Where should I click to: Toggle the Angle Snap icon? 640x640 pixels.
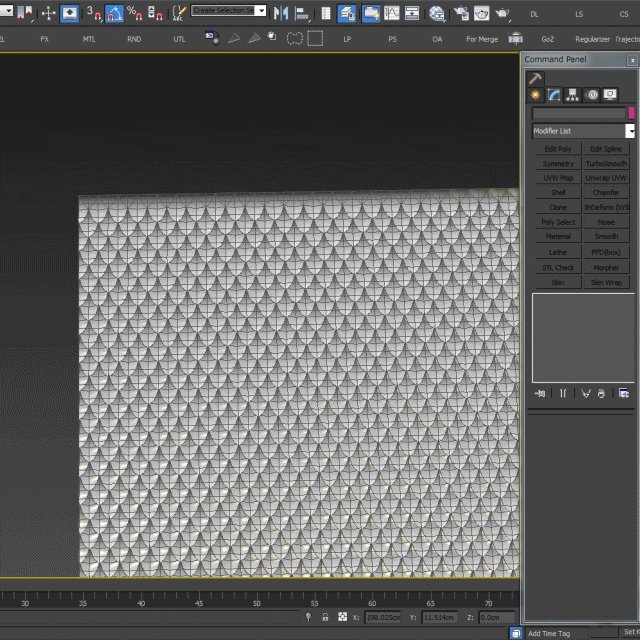[x=114, y=13]
